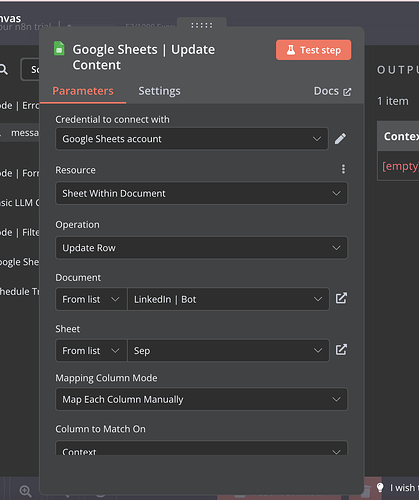Viewport: 419px width, 500px height.
Task: Expand the Mapping Column Mode dropdown
Action: (x=201, y=399)
